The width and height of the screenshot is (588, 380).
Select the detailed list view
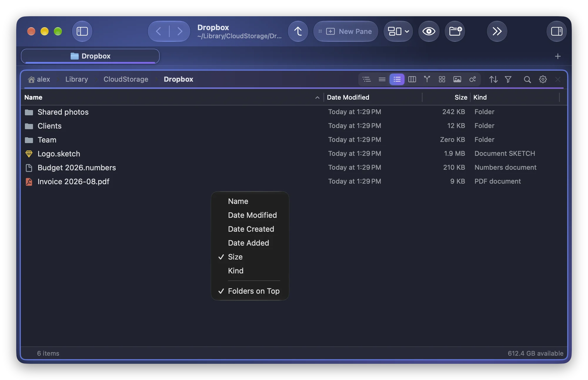pyautogui.click(x=397, y=79)
